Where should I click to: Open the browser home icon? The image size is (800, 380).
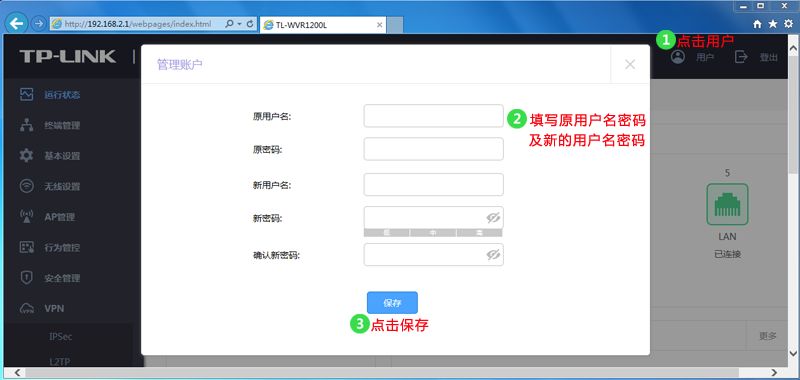pos(758,24)
